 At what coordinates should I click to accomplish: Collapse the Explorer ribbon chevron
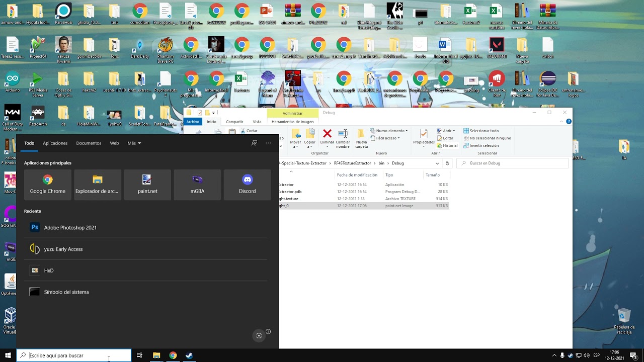[x=561, y=122]
